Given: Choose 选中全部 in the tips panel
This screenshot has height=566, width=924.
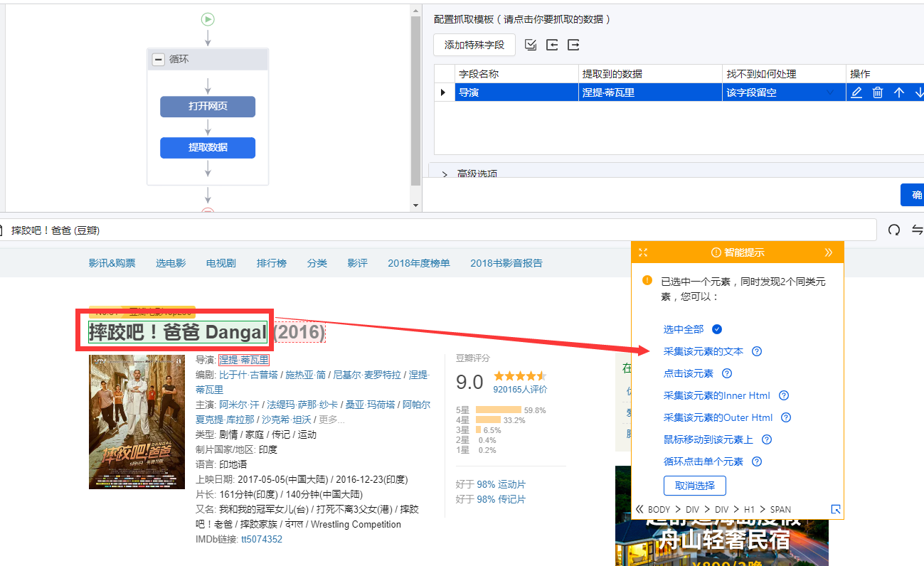Looking at the screenshot, I should pos(684,329).
